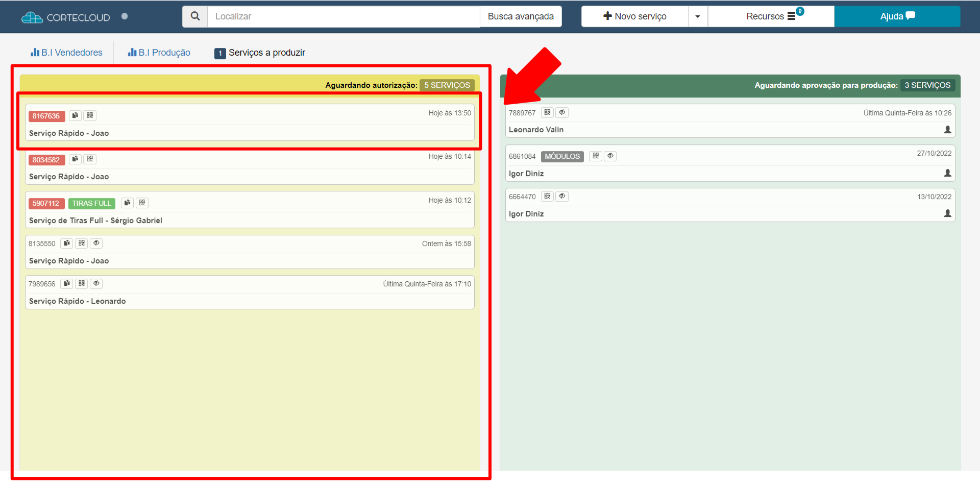
Task: Copy service 8034582 with the copy icon
Action: [75, 159]
